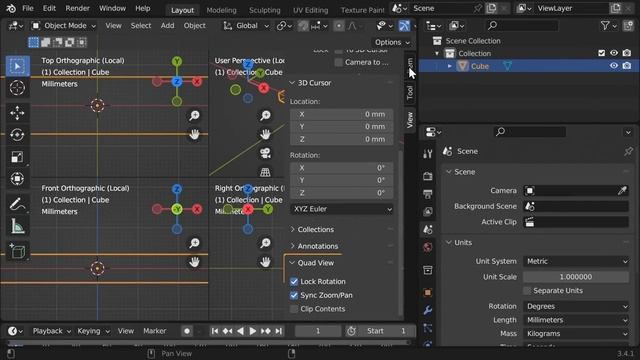
Task: Open the outliner filter funnel
Action: (605, 26)
